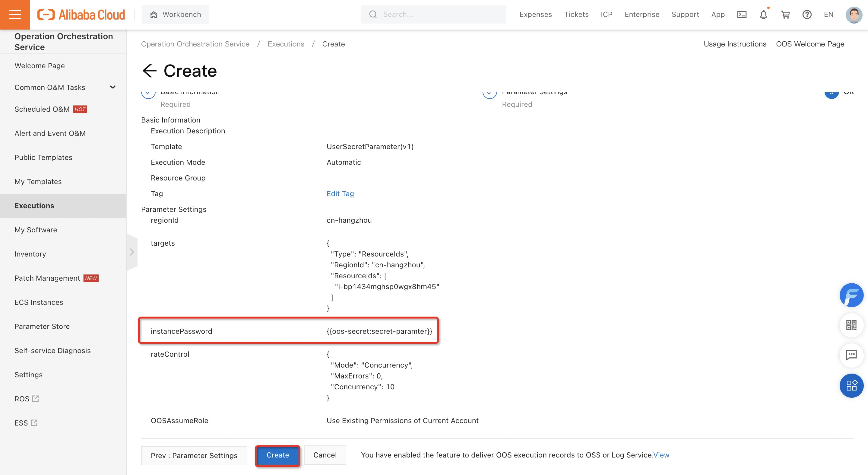Open Inventory in sidebar
Viewport: 868px width, 475px height.
tap(30, 254)
